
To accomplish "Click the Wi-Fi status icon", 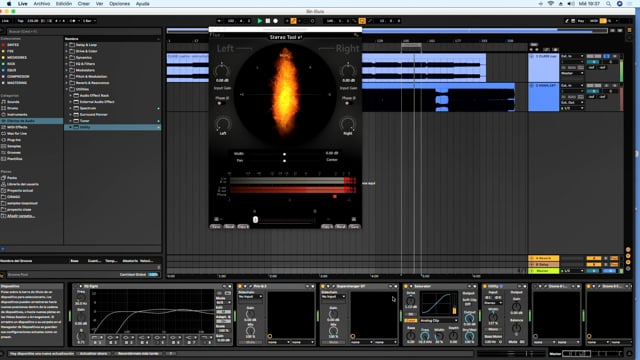I will (551, 4).
